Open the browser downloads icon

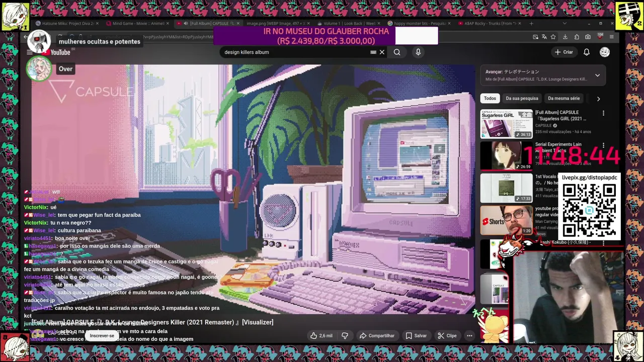(565, 37)
